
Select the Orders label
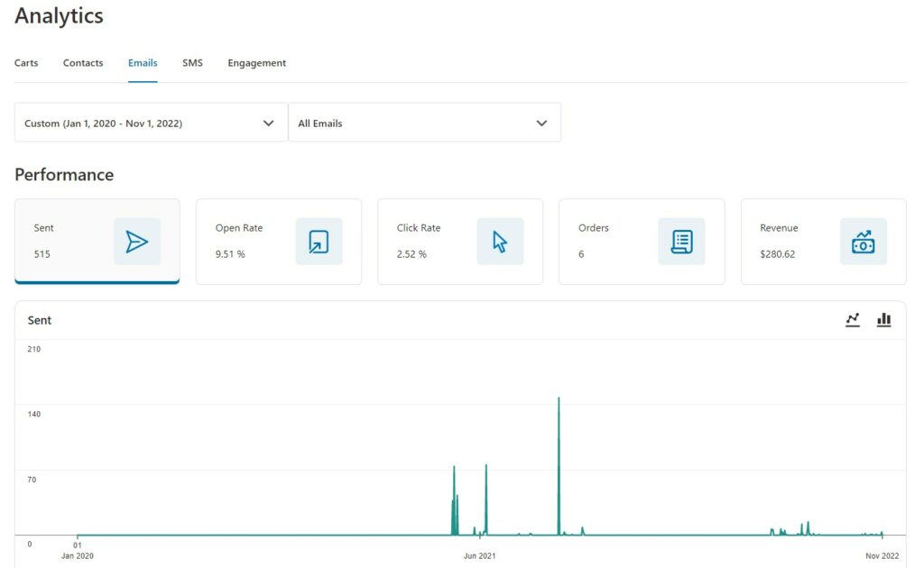pos(594,228)
